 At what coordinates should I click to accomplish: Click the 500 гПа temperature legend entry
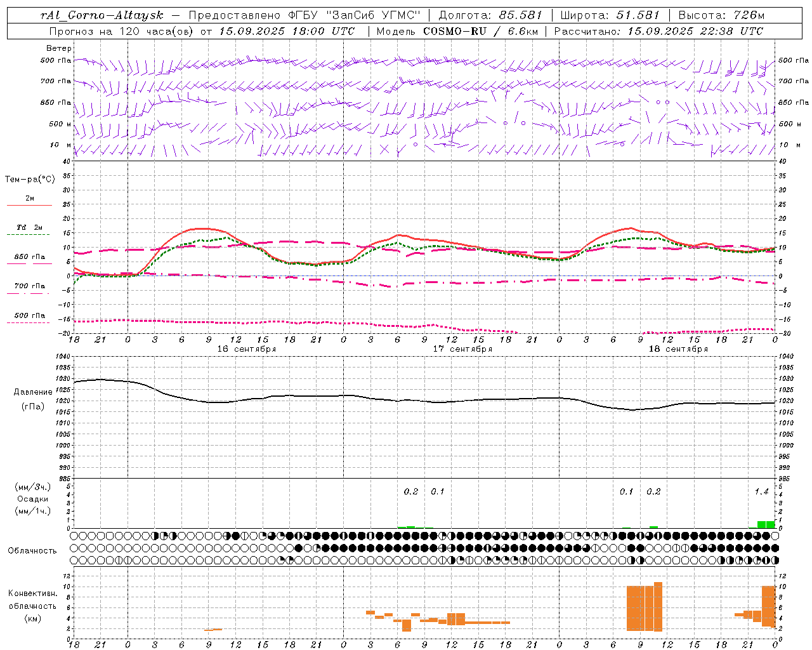coord(29,317)
